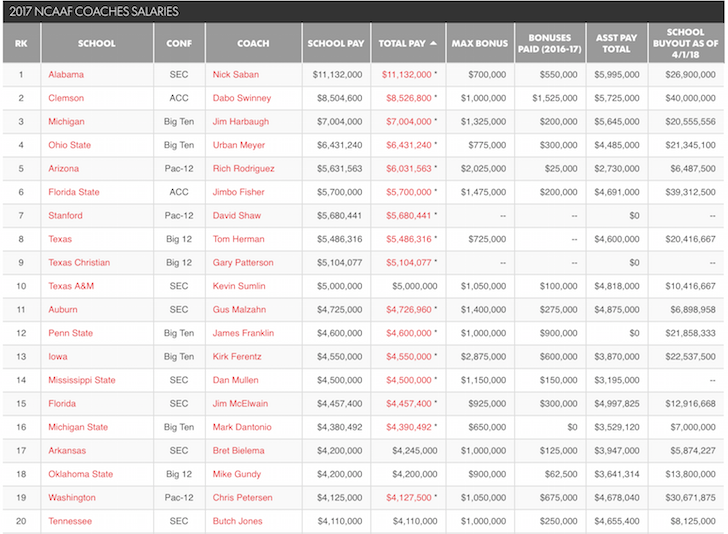Sort by the School Pay column header
The width and height of the screenshot is (728, 534).
coord(336,43)
